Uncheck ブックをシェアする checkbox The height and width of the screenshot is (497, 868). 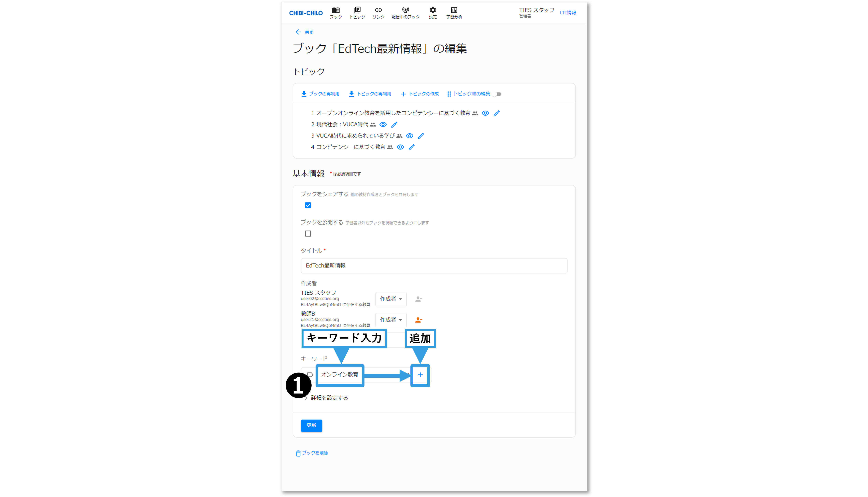click(308, 206)
